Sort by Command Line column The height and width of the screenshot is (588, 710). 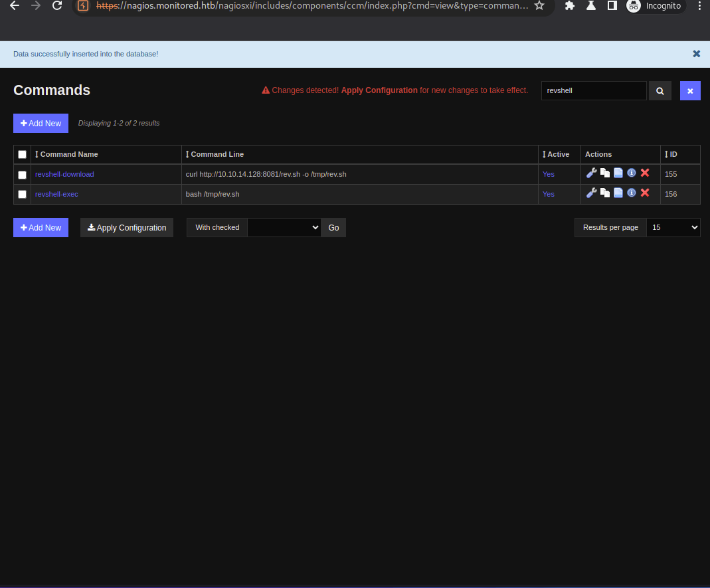click(x=215, y=154)
